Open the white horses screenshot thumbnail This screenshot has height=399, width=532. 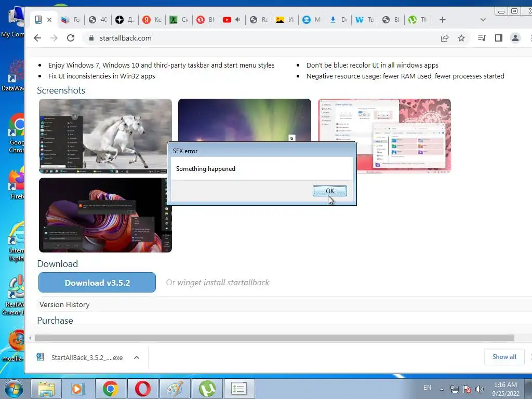click(x=105, y=136)
